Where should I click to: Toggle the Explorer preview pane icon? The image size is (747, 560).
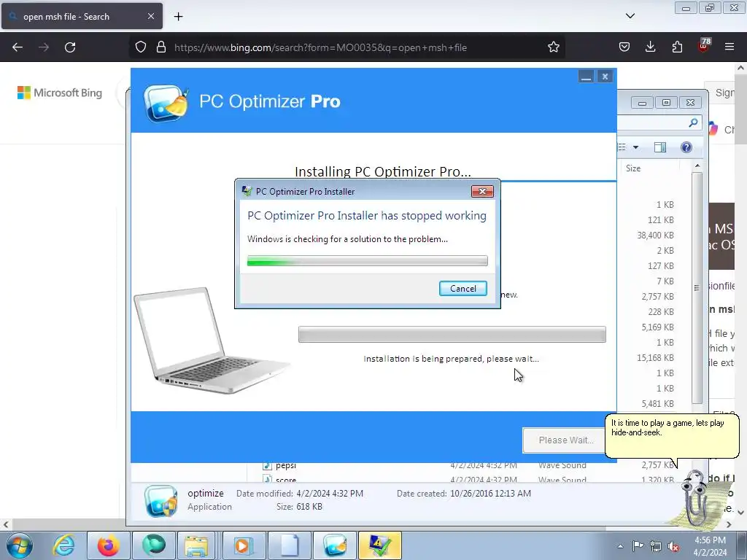(x=660, y=147)
